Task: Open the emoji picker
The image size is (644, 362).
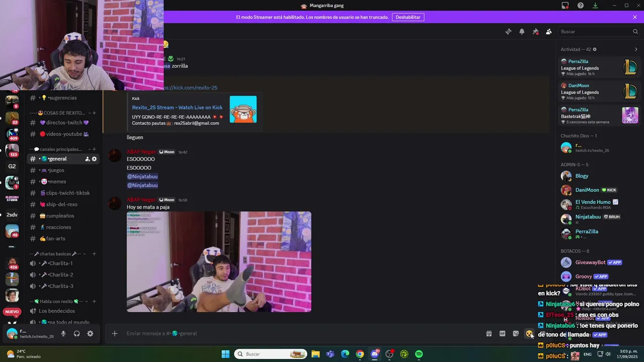Action: coord(529,333)
